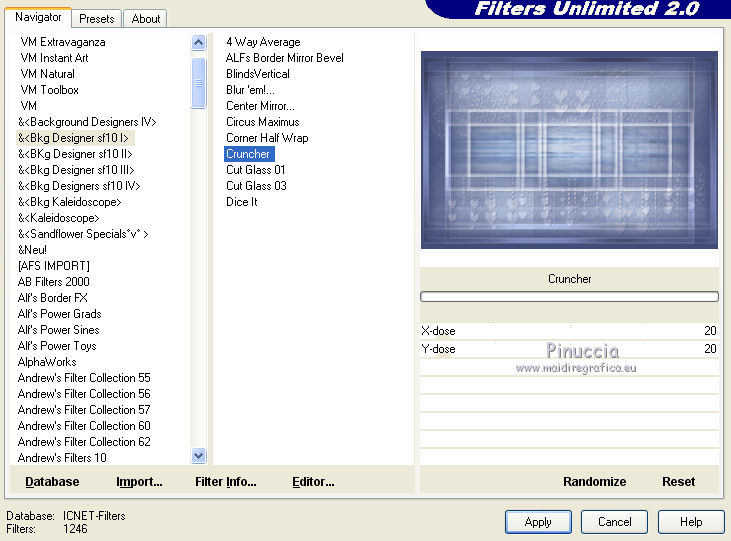The image size is (731, 541).
Task: Select VM Natural category
Action: tap(47, 74)
